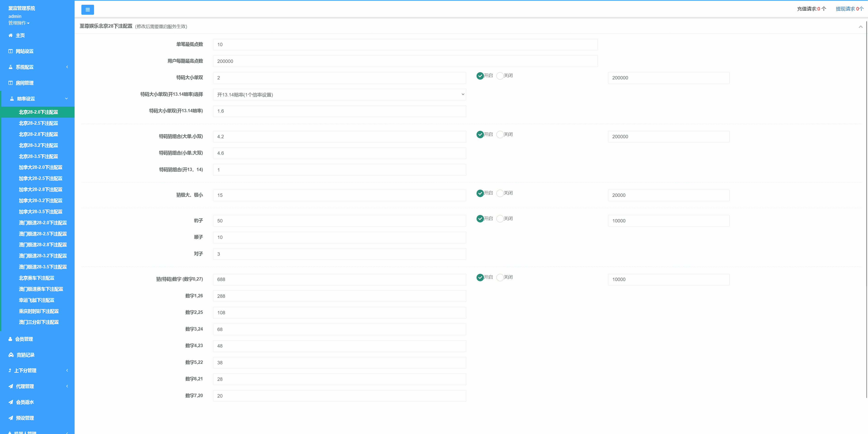Image resolution: width=868 pixels, height=434 pixels.
Task: Click the flask icon beside 系统配置
Action: [x=10, y=67]
